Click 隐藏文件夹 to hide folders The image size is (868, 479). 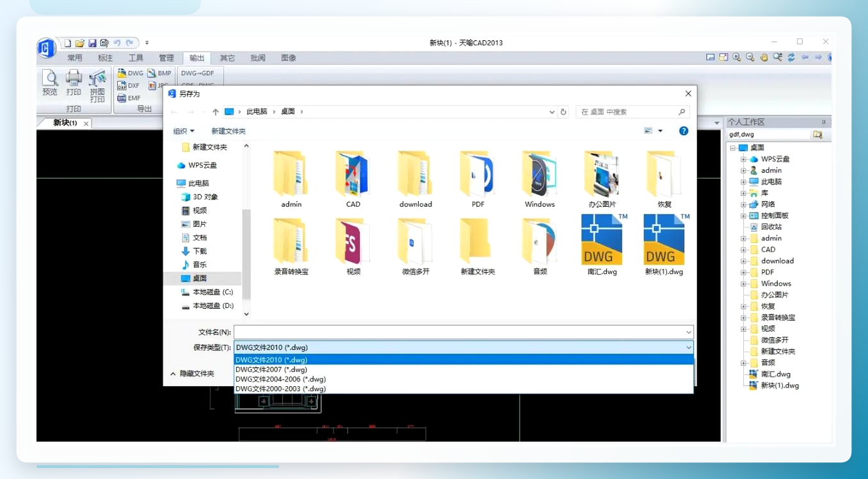pos(192,373)
